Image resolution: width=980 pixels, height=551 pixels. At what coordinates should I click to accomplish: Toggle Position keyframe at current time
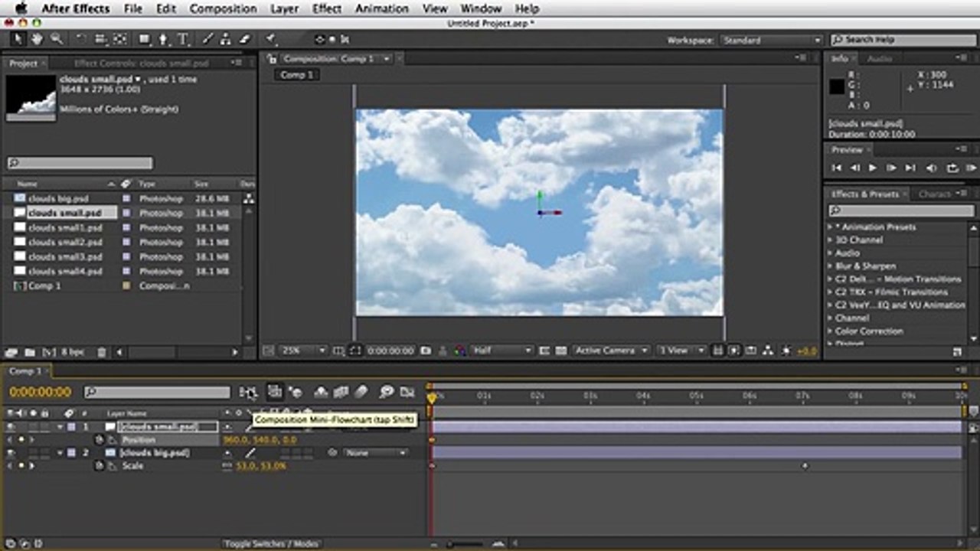click(21, 440)
